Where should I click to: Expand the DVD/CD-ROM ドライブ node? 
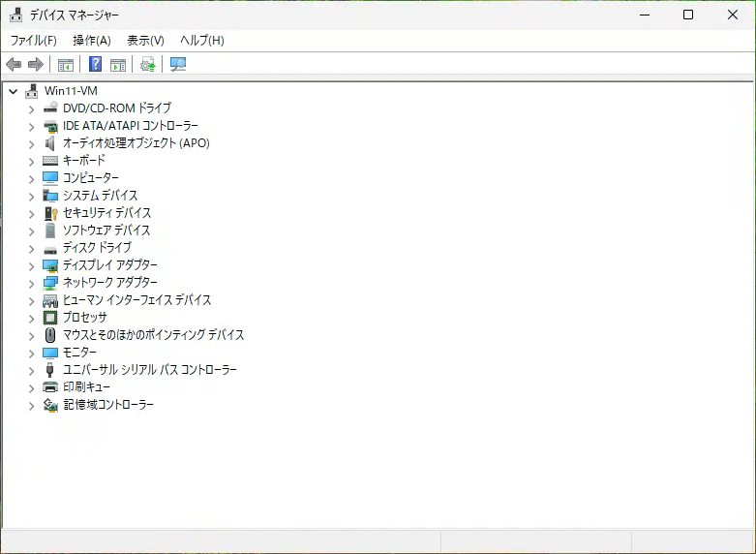[31, 109]
